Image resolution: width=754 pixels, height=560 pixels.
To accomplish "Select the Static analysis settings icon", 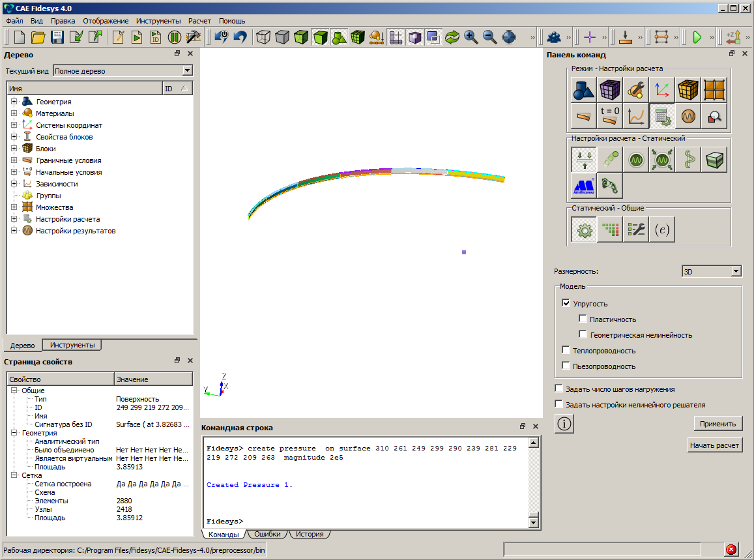I will [584, 160].
